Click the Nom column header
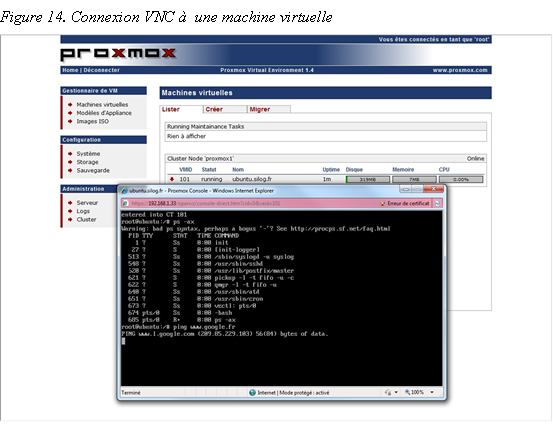 pos(238,170)
